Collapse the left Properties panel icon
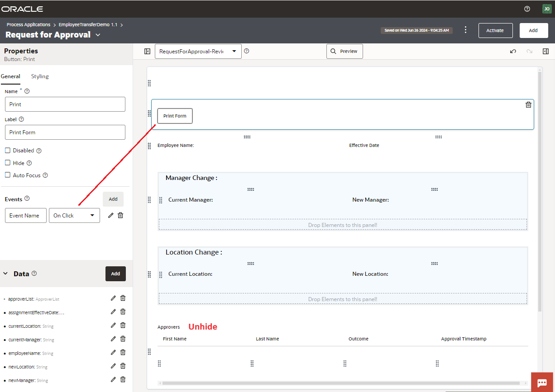Image resolution: width=555 pixels, height=392 pixels. click(147, 52)
